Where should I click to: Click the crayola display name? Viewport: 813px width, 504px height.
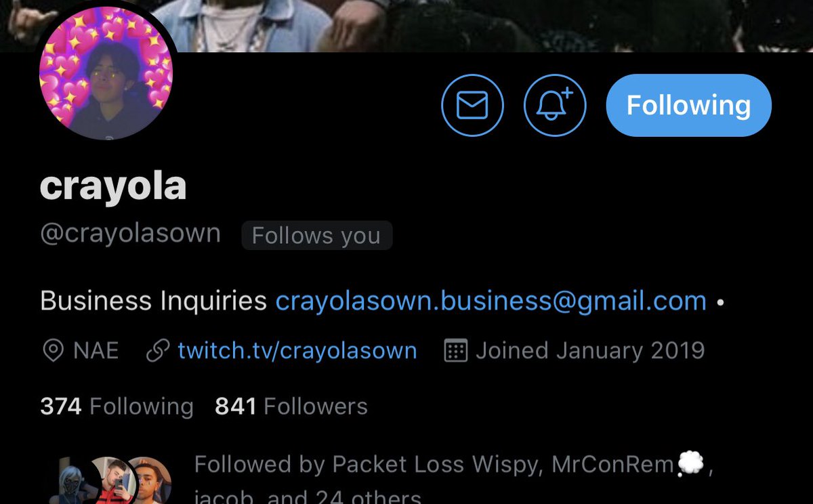tap(113, 186)
